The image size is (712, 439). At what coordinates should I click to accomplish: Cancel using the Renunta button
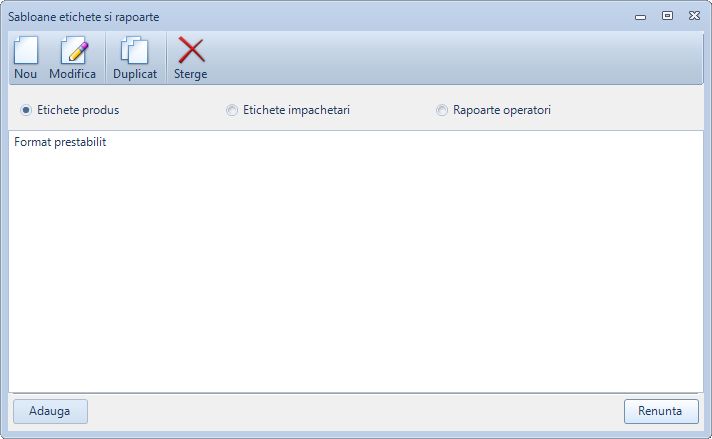pos(660,411)
